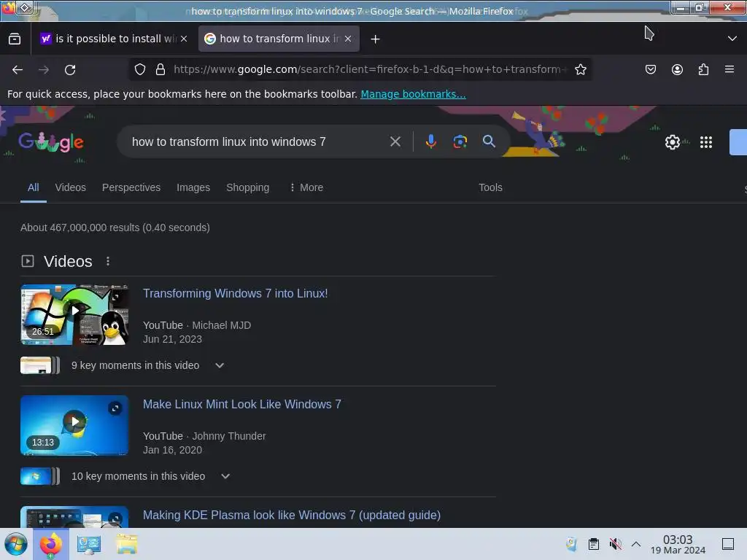Open the Start menu orb
Image resolution: width=747 pixels, height=560 pixels.
(x=15, y=544)
